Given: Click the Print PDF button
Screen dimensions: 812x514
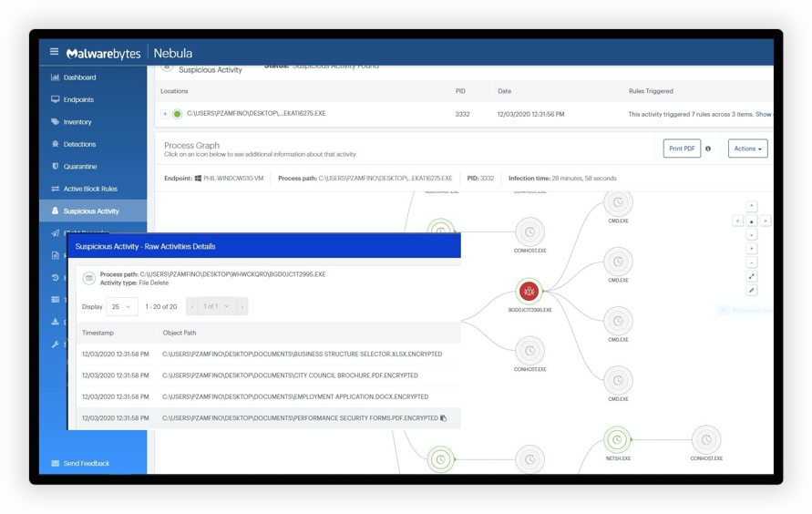Looking at the screenshot, I should pos(681,149).
